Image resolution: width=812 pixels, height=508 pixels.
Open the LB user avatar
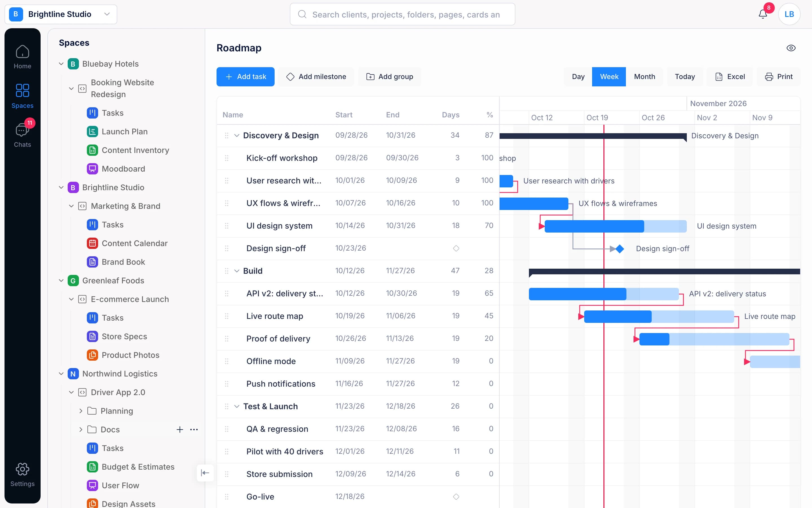coord(789,14)
